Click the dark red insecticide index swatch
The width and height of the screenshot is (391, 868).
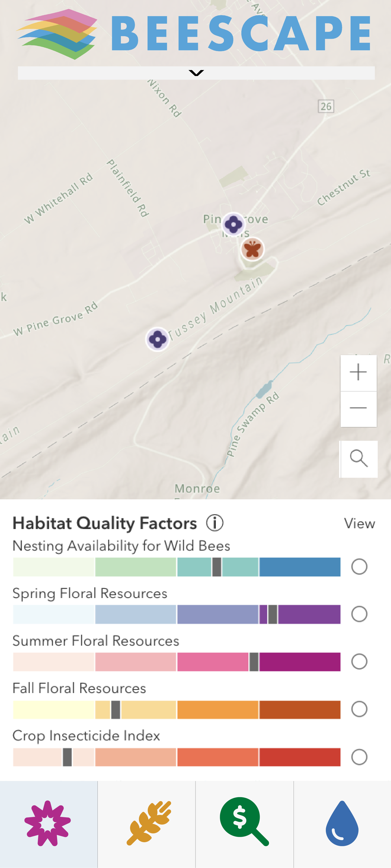pos(300,757)
